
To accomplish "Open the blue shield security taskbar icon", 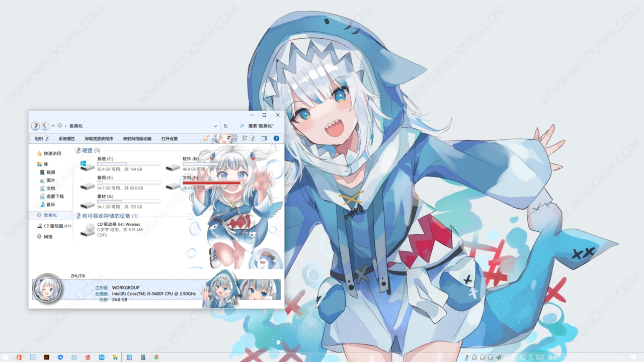I will (x=60, y=357).
